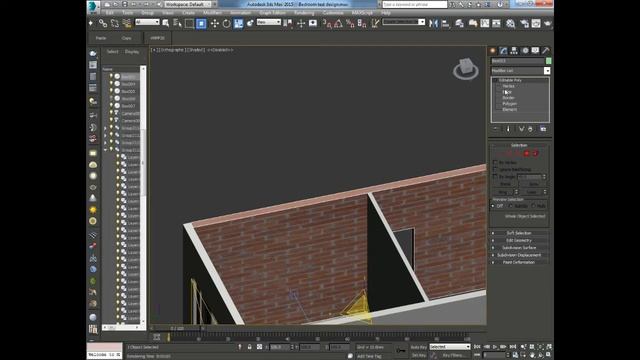Viewport: 640px width, 360px height.
Task: Select Multi preview selection radio
Action: pyautogui.click(x=533, y=206)
